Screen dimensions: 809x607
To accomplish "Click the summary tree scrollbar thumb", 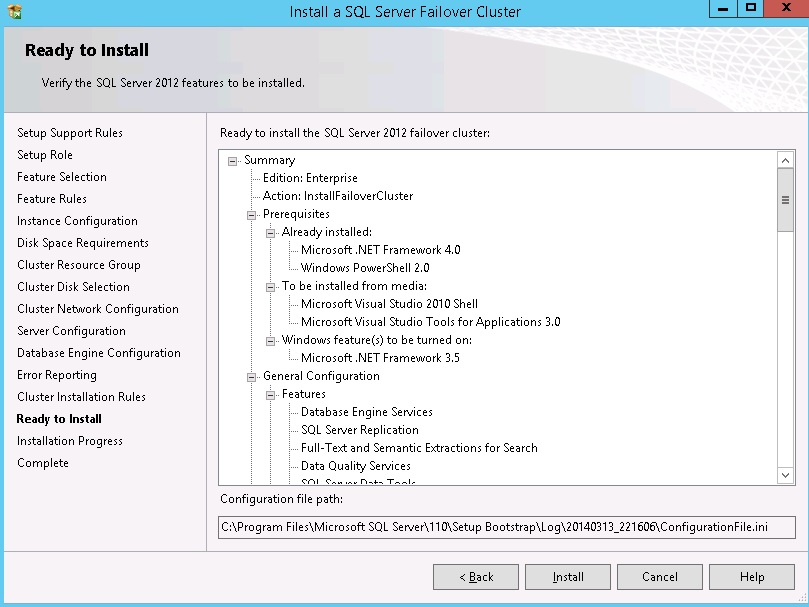I will click(x=785, y=200).
